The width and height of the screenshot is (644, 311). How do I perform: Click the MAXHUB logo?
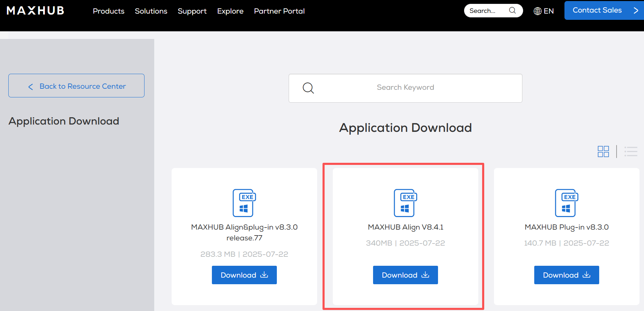coord(35,11)
